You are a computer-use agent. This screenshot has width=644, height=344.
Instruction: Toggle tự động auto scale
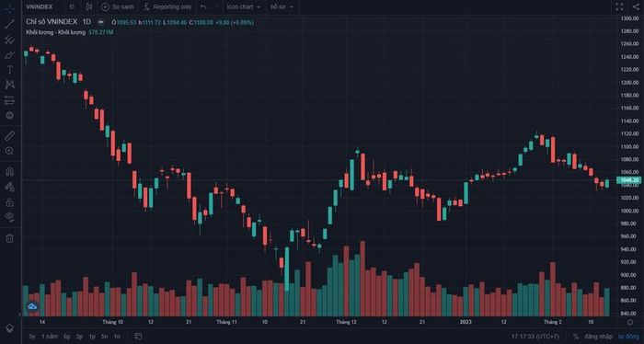(628, 337)
